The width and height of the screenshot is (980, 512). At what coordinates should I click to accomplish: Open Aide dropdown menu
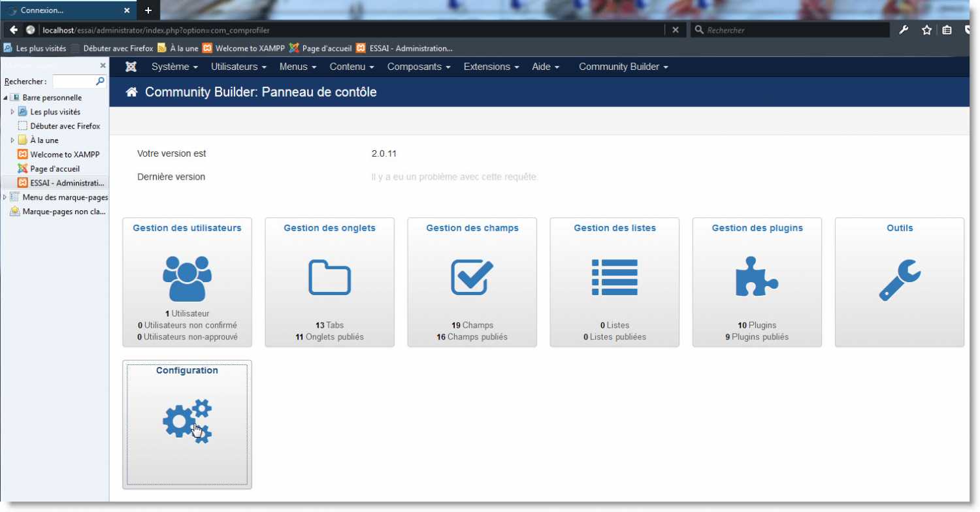pyautogui.click(x=546, y=67)
